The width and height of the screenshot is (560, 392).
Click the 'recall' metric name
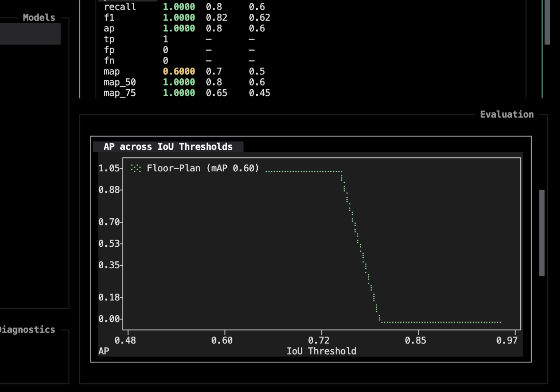point(120,7)
